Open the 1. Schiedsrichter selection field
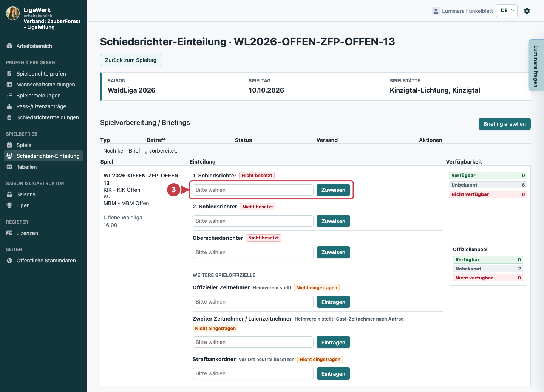 [253, 190]
